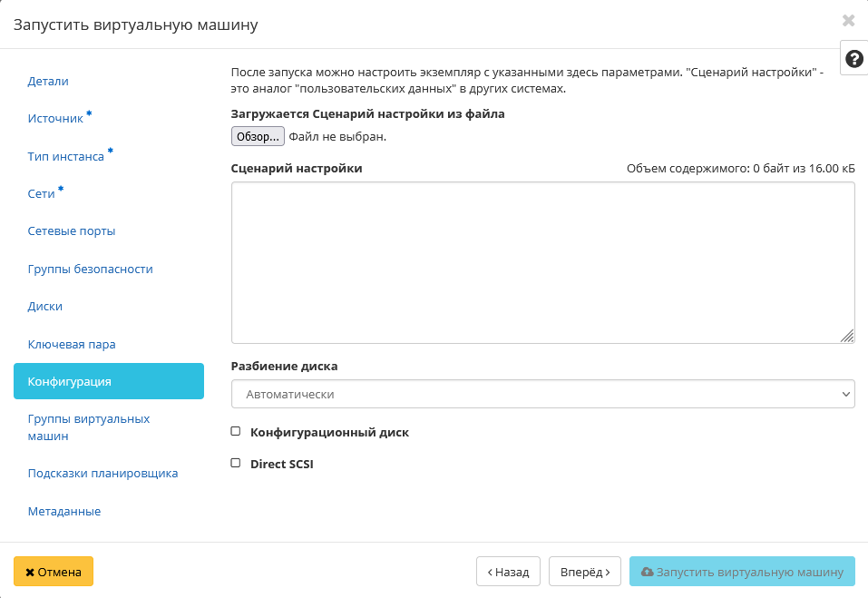Viewport: 868px width, 598px height.
Task: Expand the Разбиение диска combo box options
Action: pyautogui.click(x=844, y=394)
